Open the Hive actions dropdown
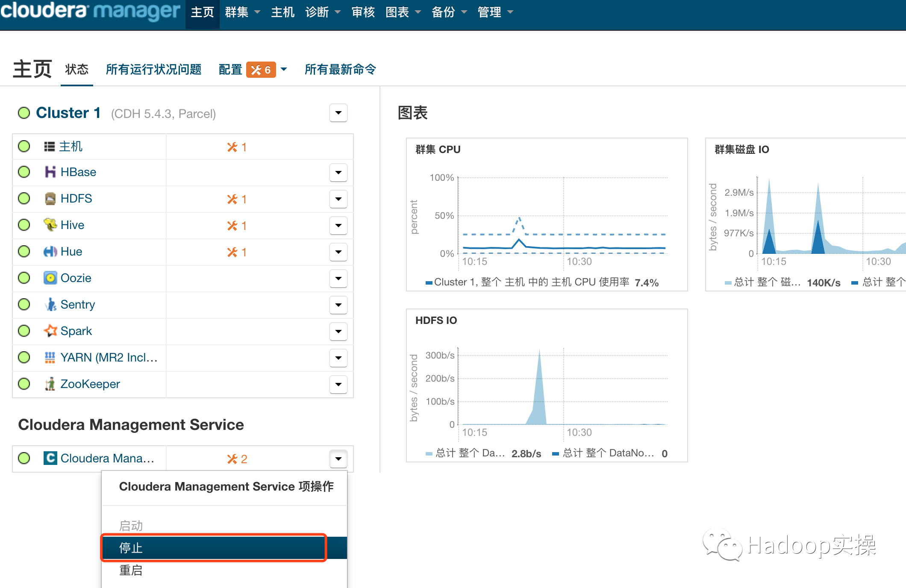This screenshot has width=906, height=588. point(338,226)
